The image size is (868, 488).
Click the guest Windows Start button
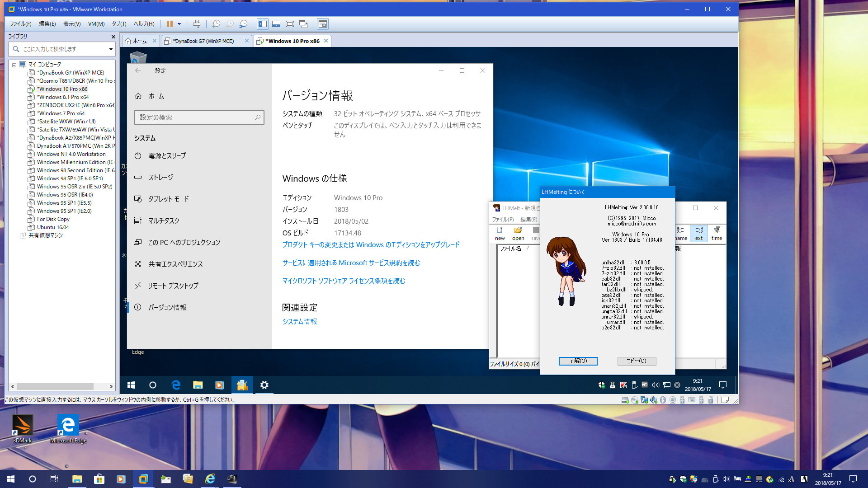click(x=131, y=385)
